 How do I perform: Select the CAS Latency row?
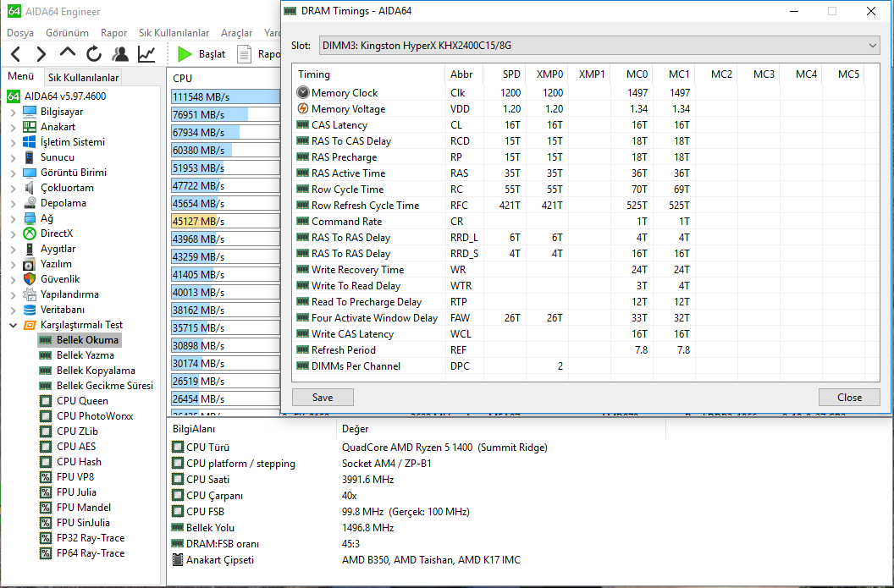pyautogui.click(x=586, y=124)
